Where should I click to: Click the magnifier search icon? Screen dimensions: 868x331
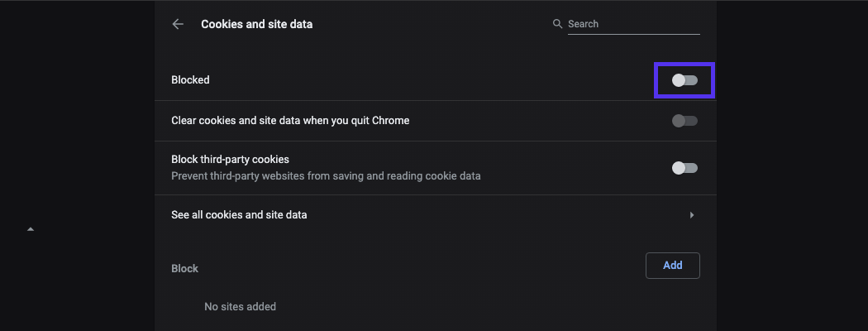point(557,24)
